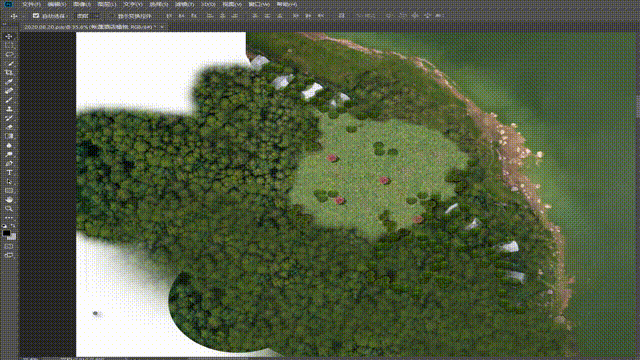Swap foreground and background colors
Screen dimensions: 640x360
point(13,225)
